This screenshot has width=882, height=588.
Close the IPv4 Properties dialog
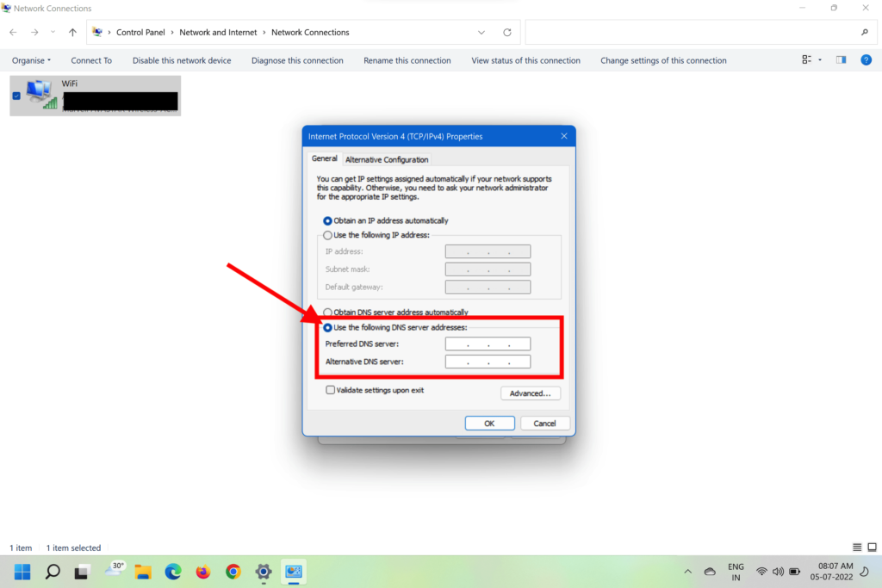point(564,136)
